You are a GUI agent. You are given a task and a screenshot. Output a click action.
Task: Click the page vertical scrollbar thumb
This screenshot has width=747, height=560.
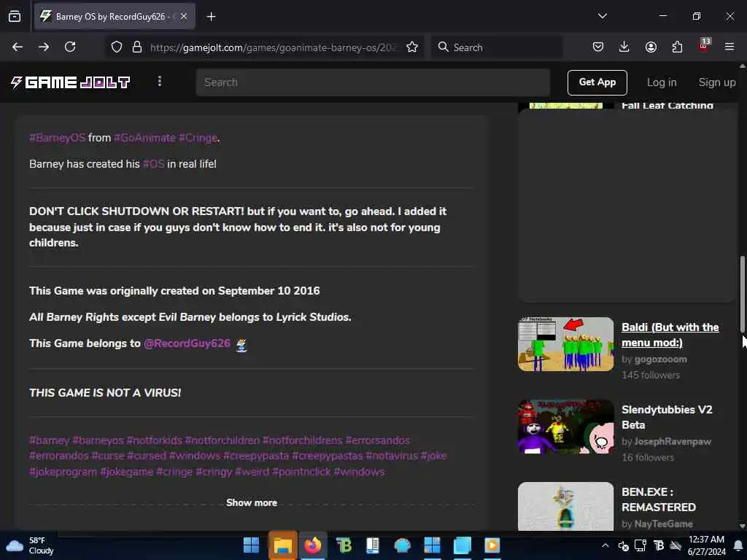742,295
